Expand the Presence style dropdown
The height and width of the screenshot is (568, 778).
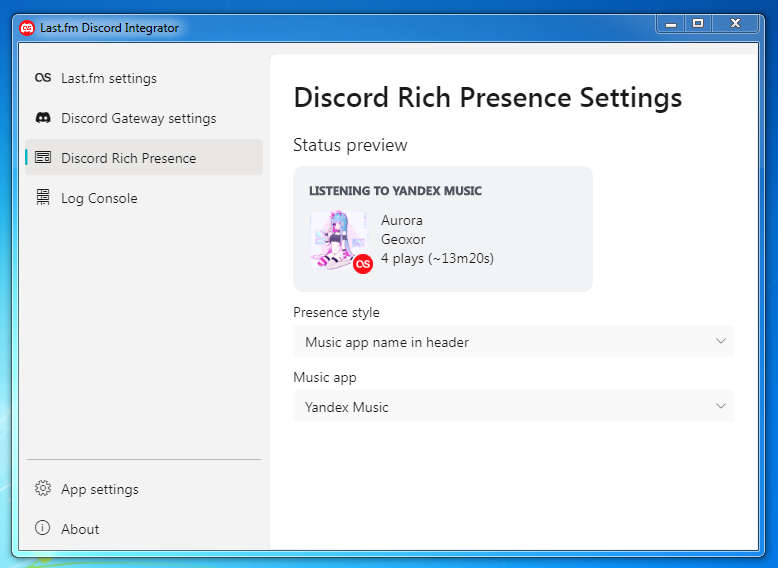pyautogui.click(x=513, y=341)
